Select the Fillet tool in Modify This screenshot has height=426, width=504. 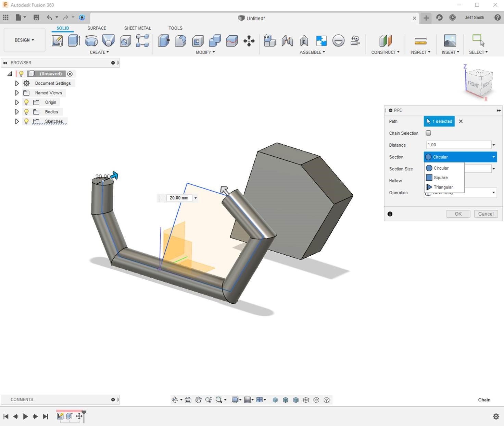click(x=180, y=40)
